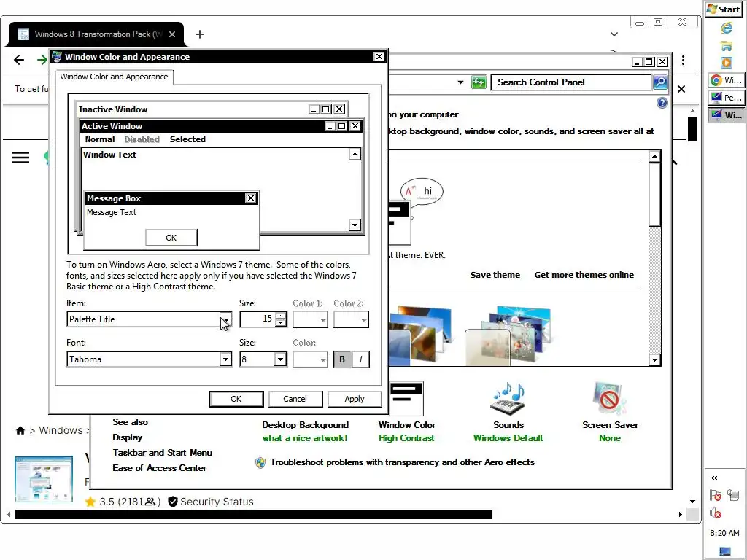Open the Desktop Background setting

click(306, 425)
